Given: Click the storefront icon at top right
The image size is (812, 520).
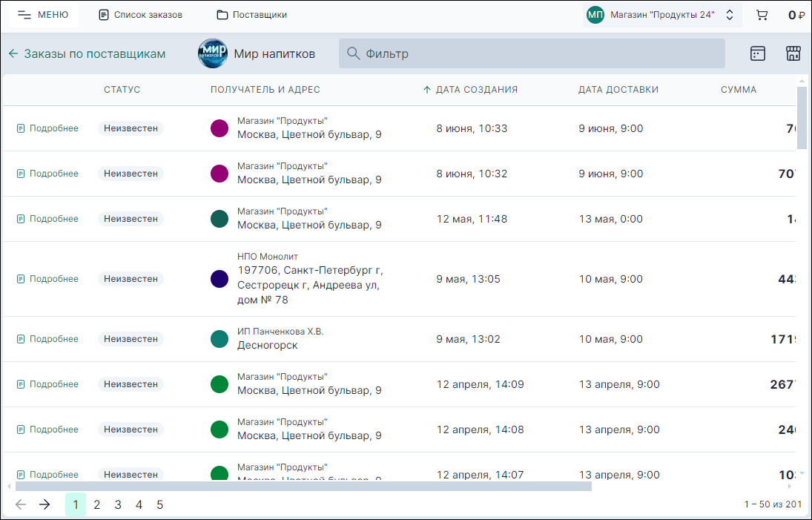Looking at the screenshot, I should coord(793,53).
